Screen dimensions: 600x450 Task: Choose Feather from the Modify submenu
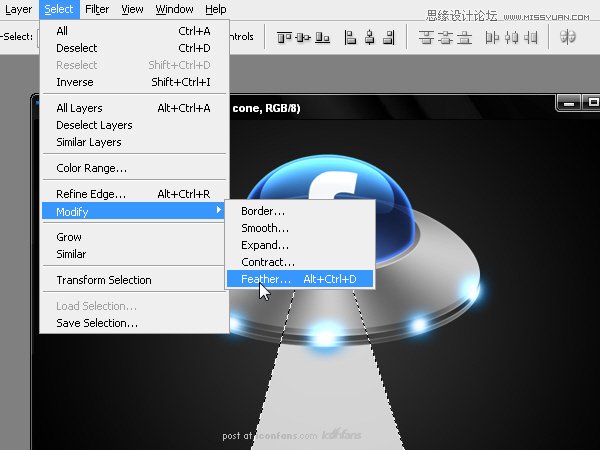click(x=266, y=280)
